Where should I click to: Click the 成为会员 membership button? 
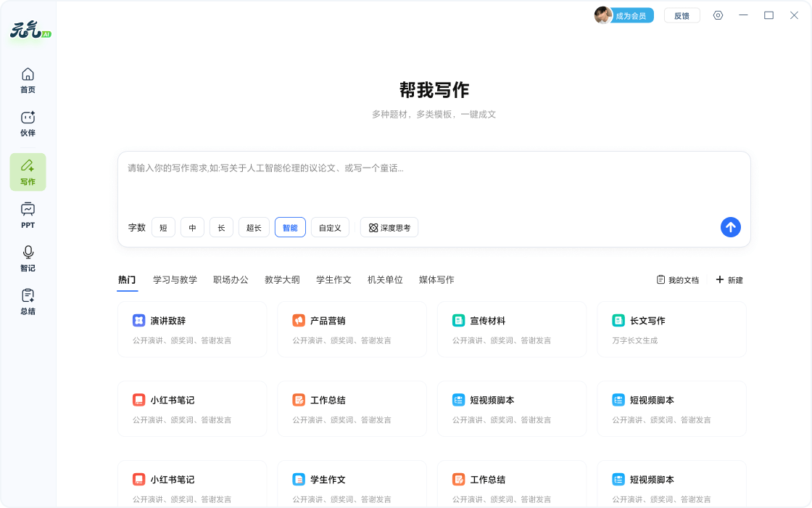tap(631, 16)
